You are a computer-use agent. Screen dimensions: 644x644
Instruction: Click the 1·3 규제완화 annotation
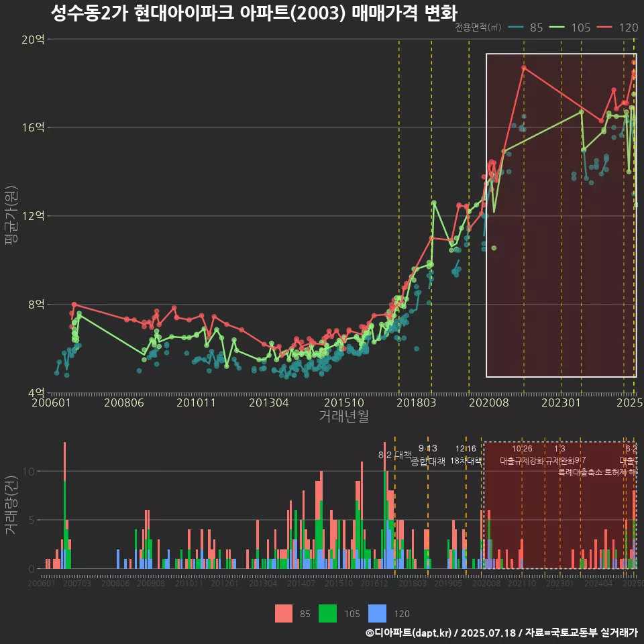[x=559, y=455]
